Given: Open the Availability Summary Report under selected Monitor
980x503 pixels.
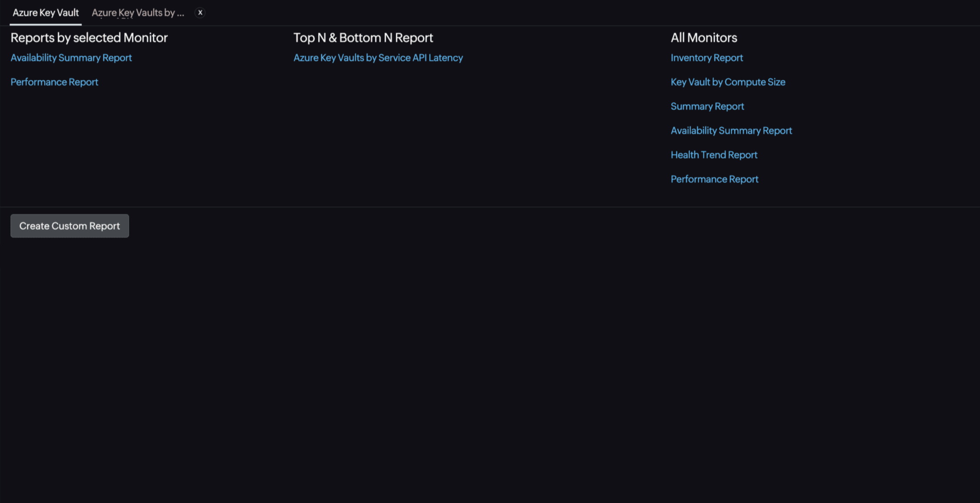Looking at the screenshot, I should click(71, 57).
